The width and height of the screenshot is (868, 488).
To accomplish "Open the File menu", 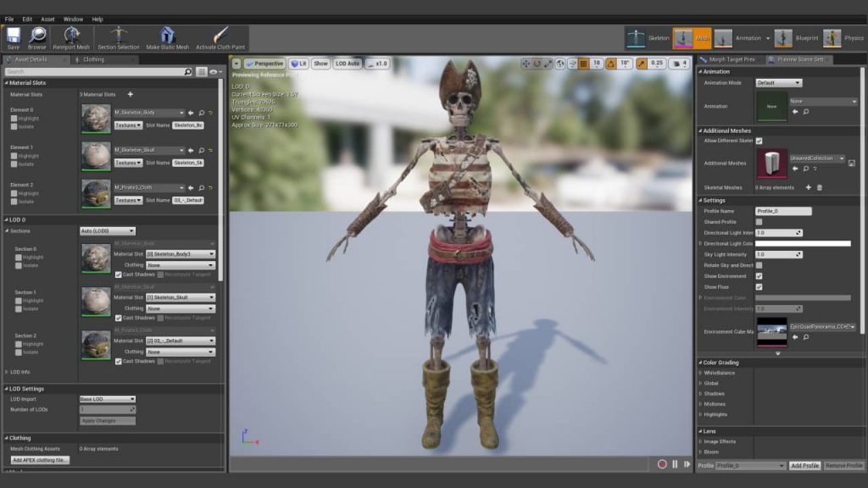I will (x=9, y=19).
